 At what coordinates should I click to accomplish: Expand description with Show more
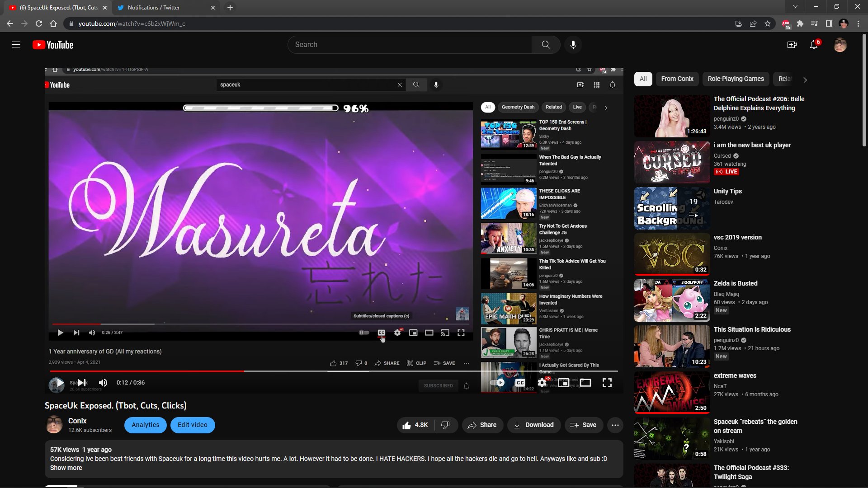[66, 468]
